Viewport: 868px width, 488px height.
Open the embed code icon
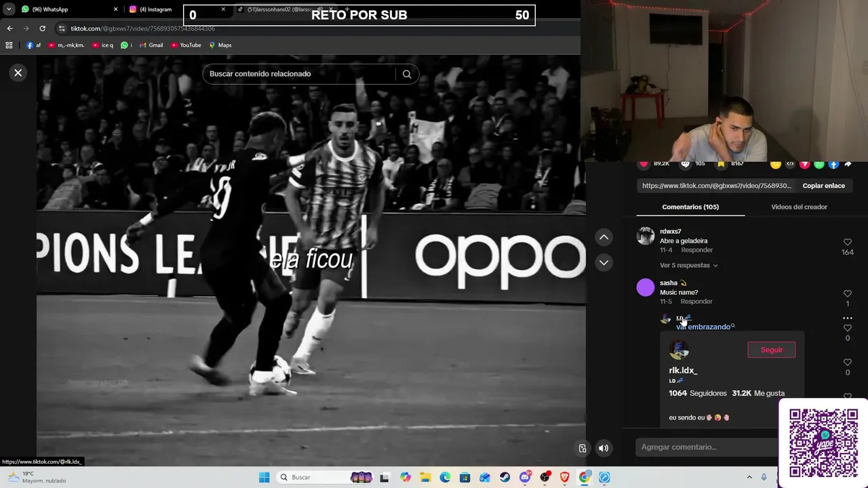pyautogui.click(x=790, y=164)
